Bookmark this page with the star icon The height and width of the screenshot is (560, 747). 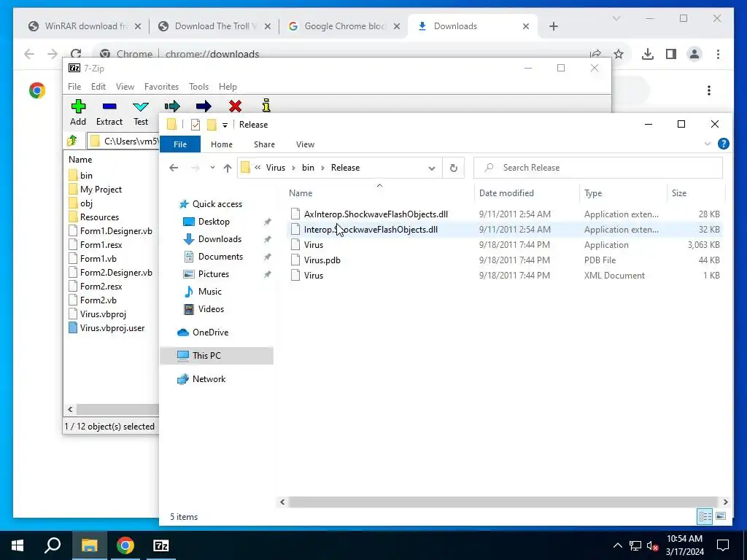tap(619, 54)
